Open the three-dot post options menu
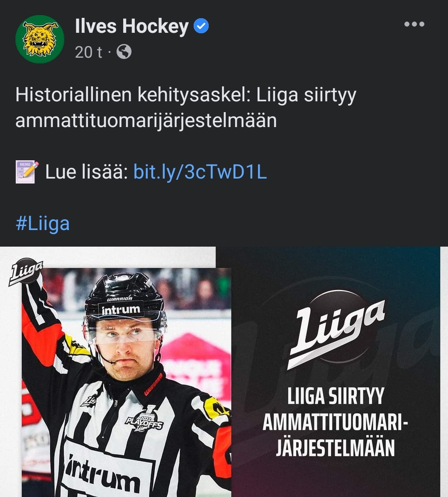Image resolution: width=448 pixels, height=497 pixels. tap(414, 24)
